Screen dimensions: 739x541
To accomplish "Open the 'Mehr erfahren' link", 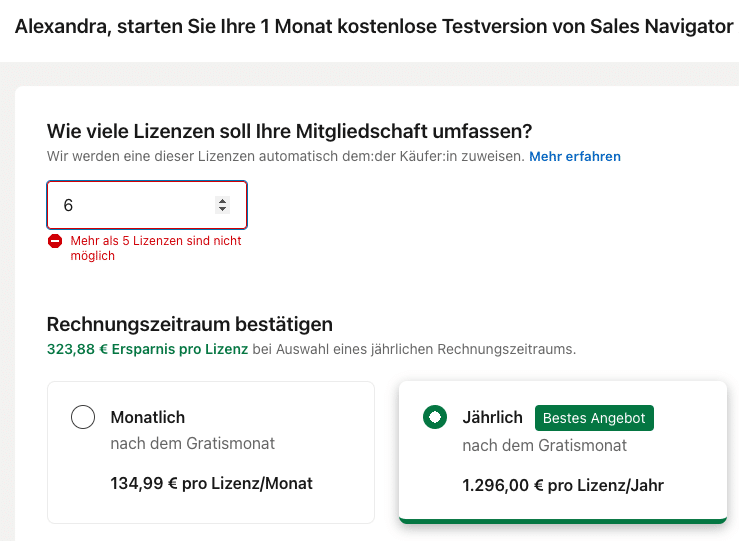I will (x=575, y=156).
